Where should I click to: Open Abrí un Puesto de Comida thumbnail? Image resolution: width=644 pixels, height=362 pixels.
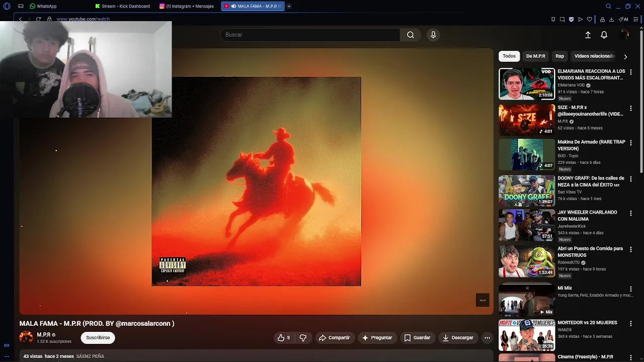click(527, 261)
